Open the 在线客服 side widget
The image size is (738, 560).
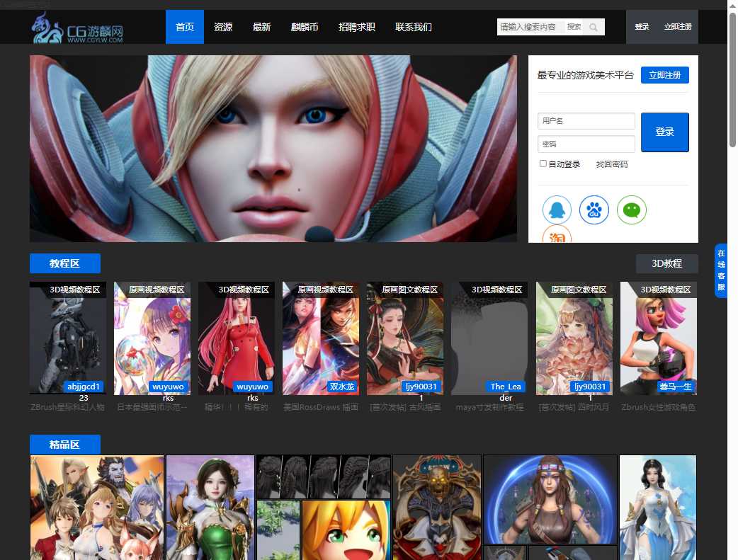[x=721, y=270]
